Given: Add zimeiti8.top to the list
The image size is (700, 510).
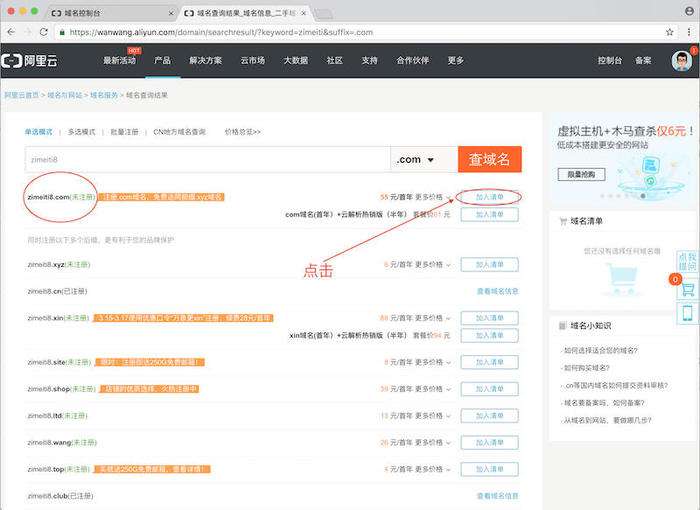Looking at the screenshot, I should (489, 469).
